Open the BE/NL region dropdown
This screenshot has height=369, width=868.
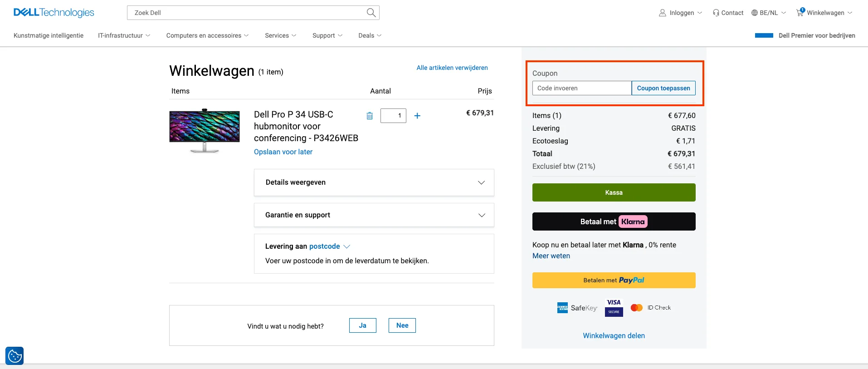pyautogui.click(x=769, y=13)
